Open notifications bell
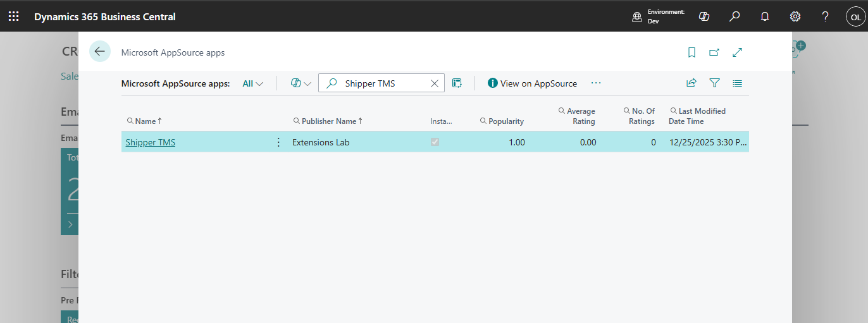 [x=765, y=16]
